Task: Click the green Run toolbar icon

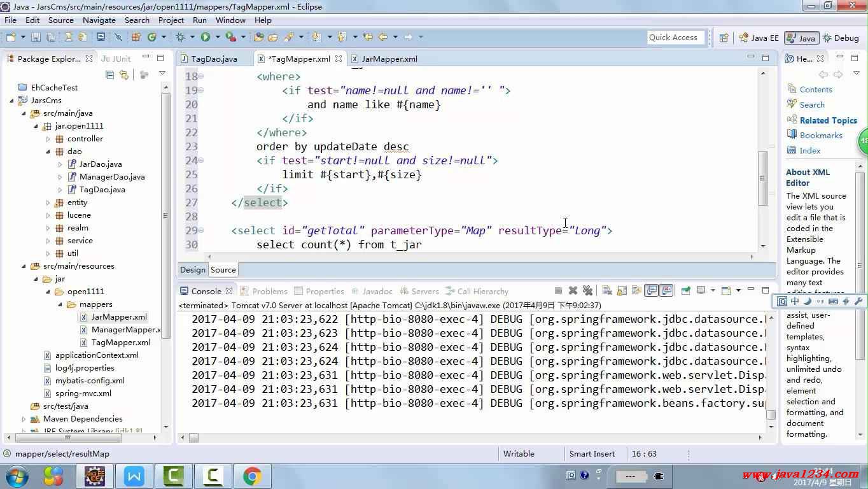Action: [206, 37]
